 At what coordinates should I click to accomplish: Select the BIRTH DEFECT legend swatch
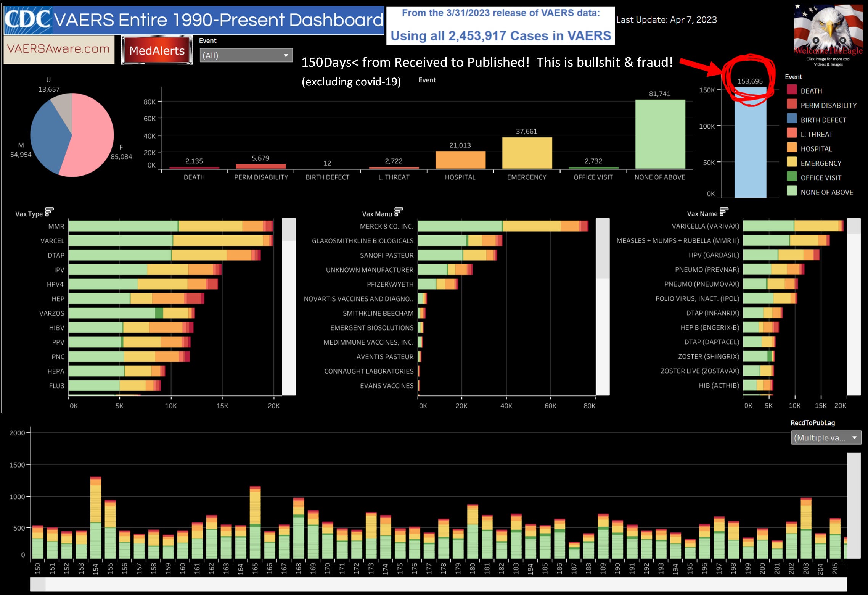tap(792, 119)
